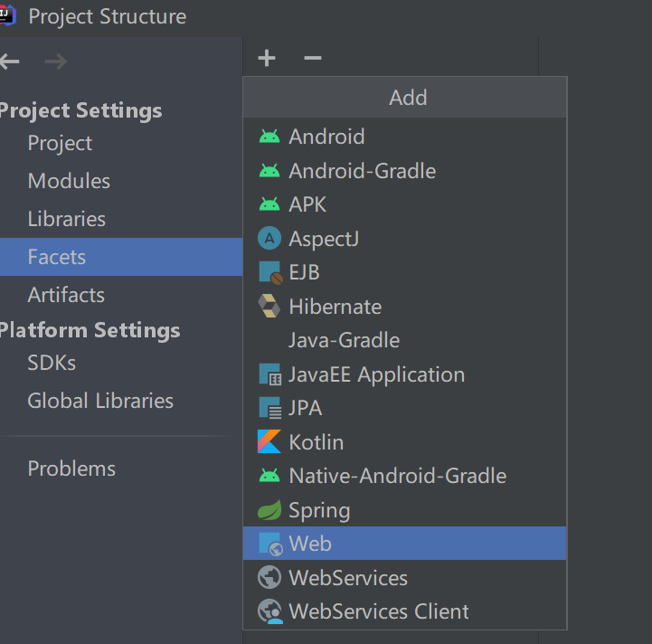Click the minus Remove facet button

[313, 59]
